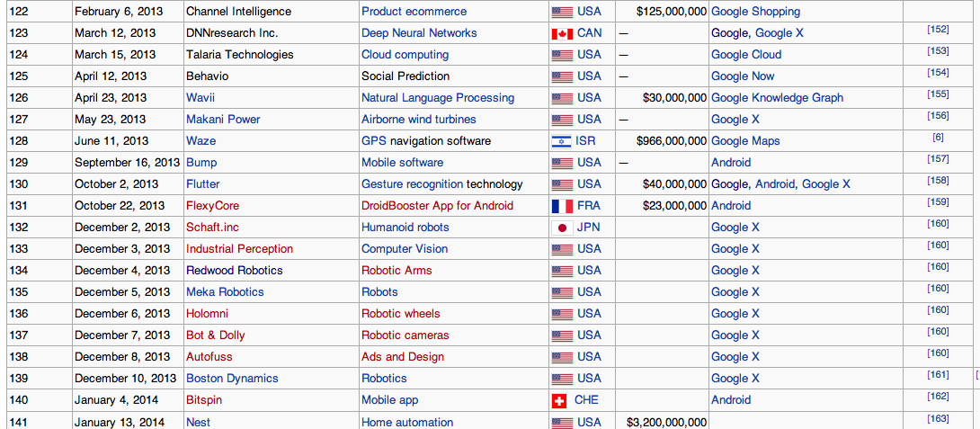Click the US flag in Channel Intelligence row
The width and height of the screenshot is (980, 429).
click(562, 12)
